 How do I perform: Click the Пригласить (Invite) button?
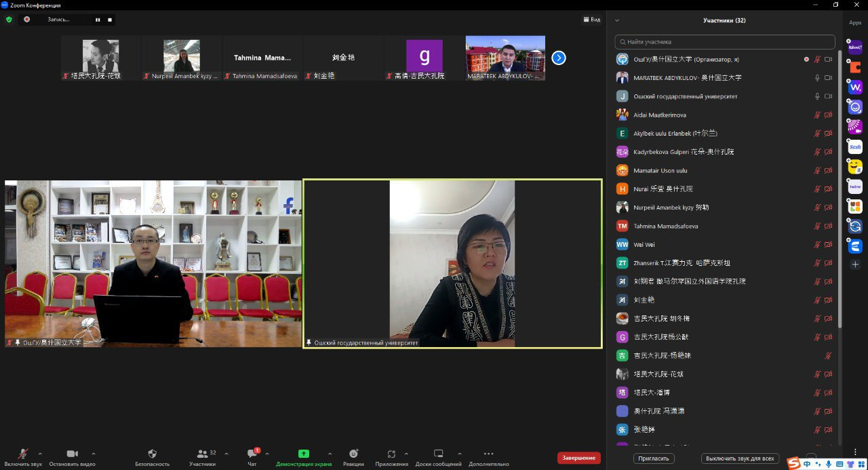[x=654, y=458]
